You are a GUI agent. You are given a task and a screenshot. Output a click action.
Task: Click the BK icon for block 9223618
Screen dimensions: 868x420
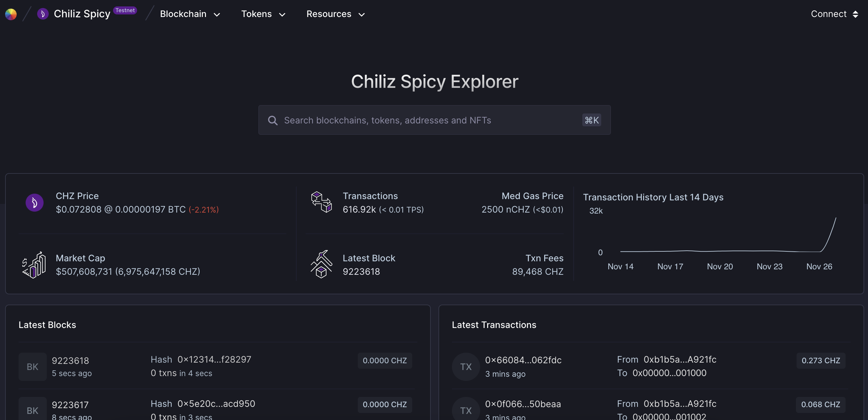[x=32, y=367]
